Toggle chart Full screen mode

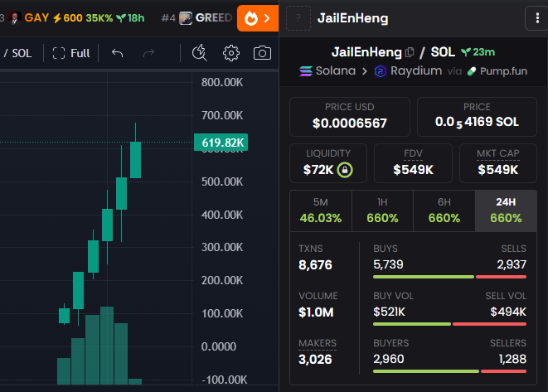[x=71, y=53]
